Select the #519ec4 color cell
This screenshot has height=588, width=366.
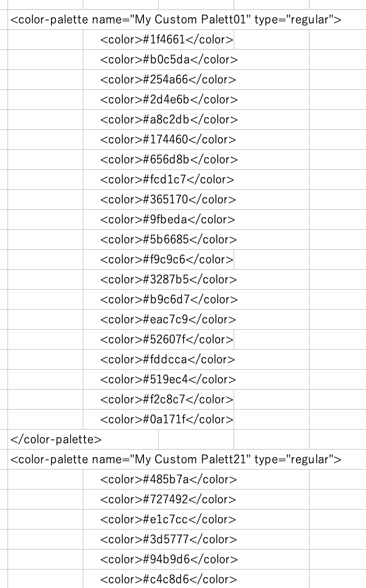point(158,379)
